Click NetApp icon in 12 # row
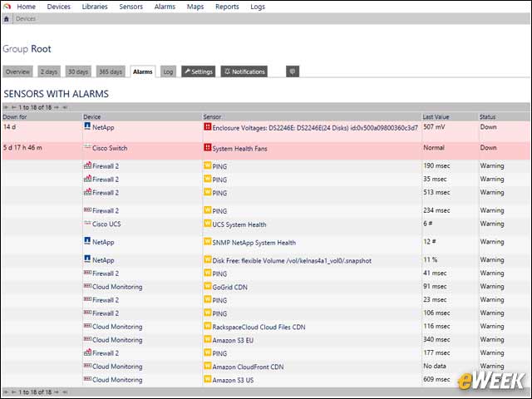532x399 pixels. point(87,241)
